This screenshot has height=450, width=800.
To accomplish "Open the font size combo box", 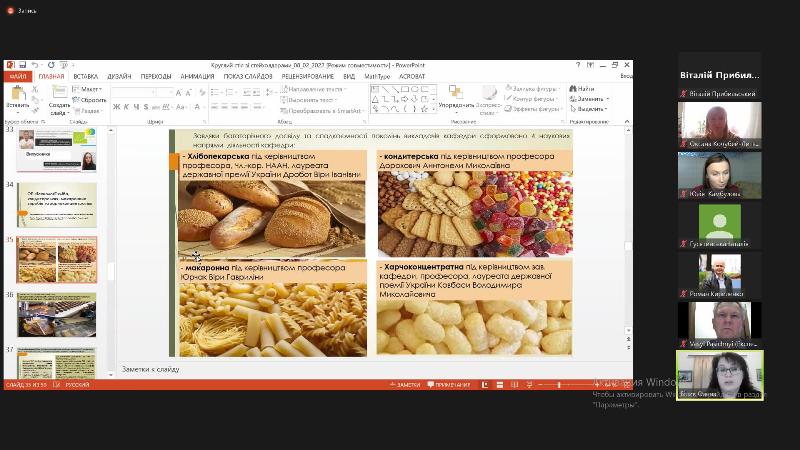I will (x=165, y=92).
